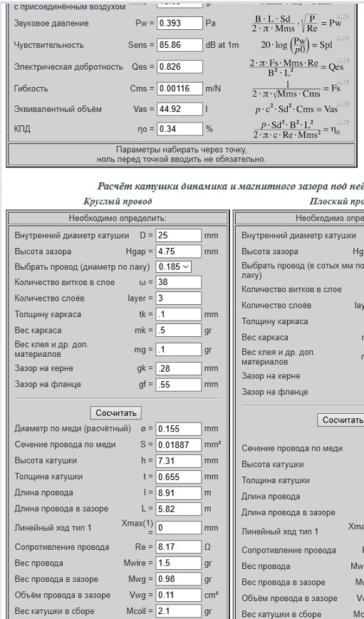The height and width of the screenshot is (619, 364).
Task: Open the wire diameter 0.185 dropdown
Action: (174, 267)
